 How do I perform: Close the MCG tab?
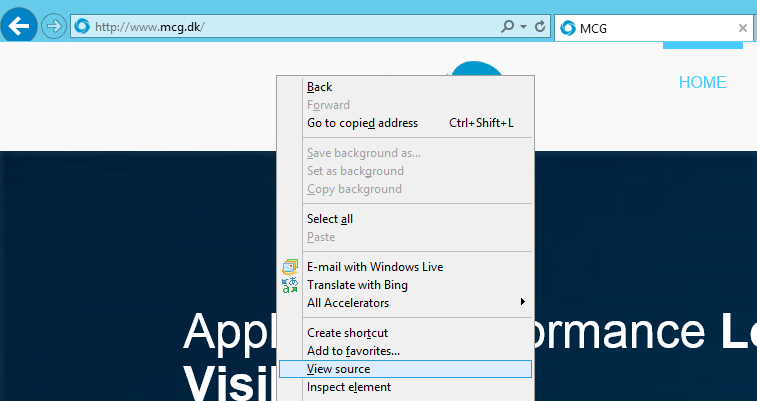[742, 28]
